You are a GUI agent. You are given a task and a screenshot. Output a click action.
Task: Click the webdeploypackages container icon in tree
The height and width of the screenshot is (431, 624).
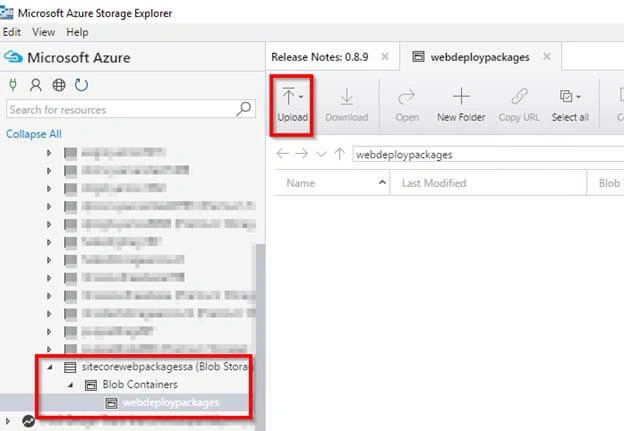pyautogui.click(x=111, y=403)
